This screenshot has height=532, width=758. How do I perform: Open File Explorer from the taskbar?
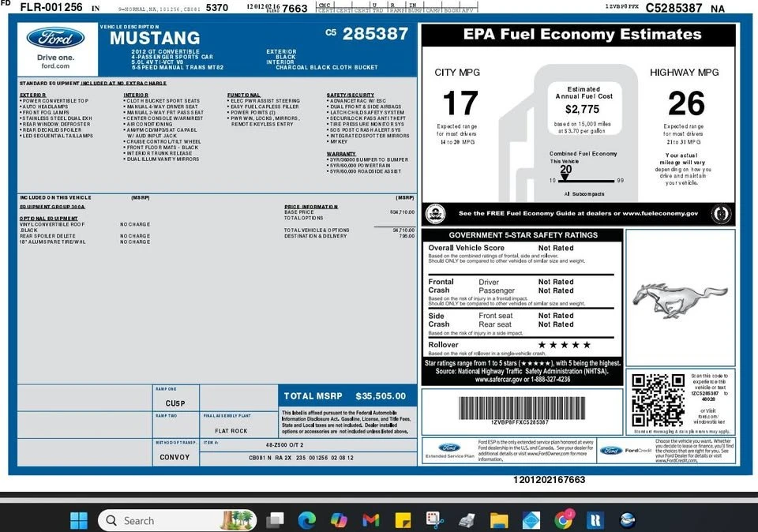click(x=499, y=520)
